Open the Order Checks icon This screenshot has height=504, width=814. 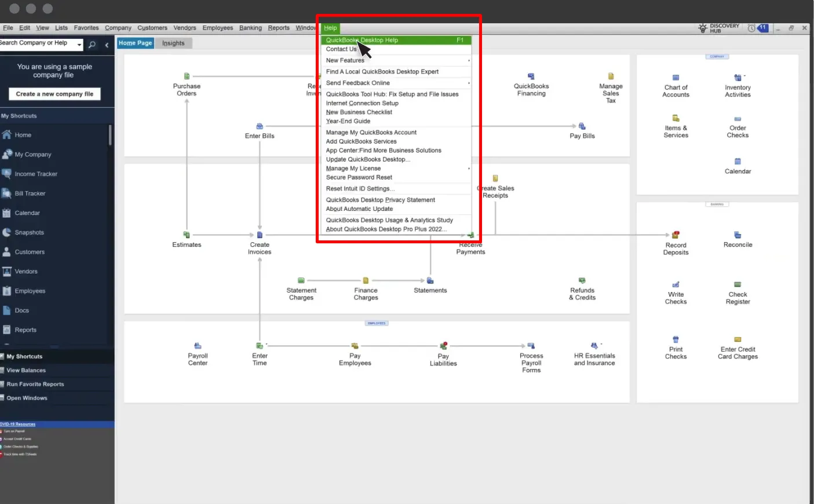click(x=738, y=119)
